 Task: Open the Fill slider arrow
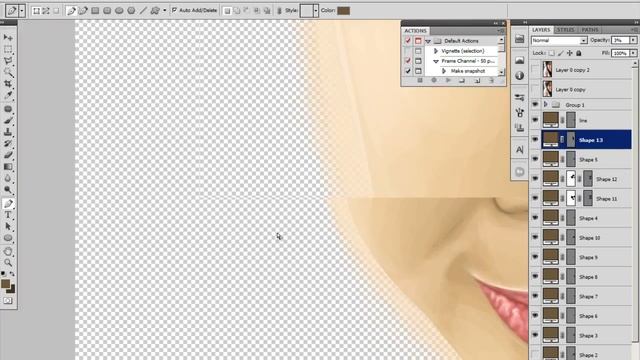click(x=633, y=53)
